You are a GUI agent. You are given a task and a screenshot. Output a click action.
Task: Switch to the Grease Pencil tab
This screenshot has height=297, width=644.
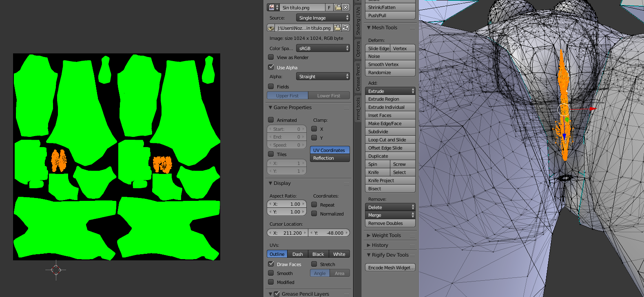tap(358, 77)
